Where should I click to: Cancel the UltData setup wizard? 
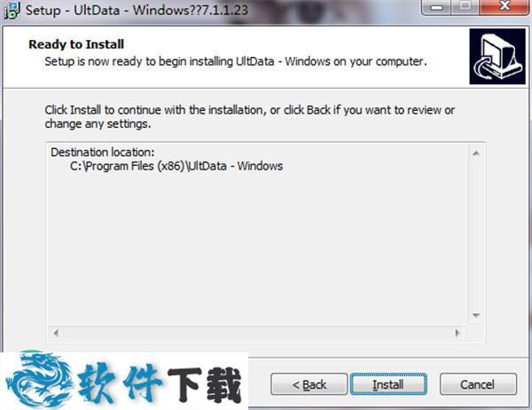[x=479, y=384]
